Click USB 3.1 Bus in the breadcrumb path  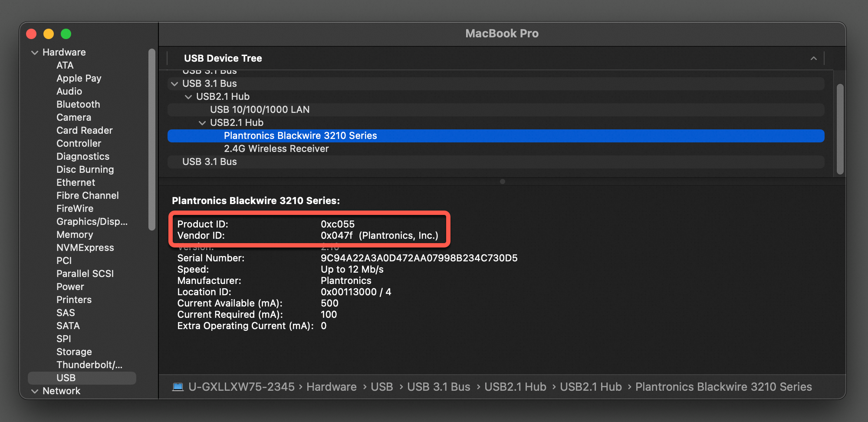[438, 386]
